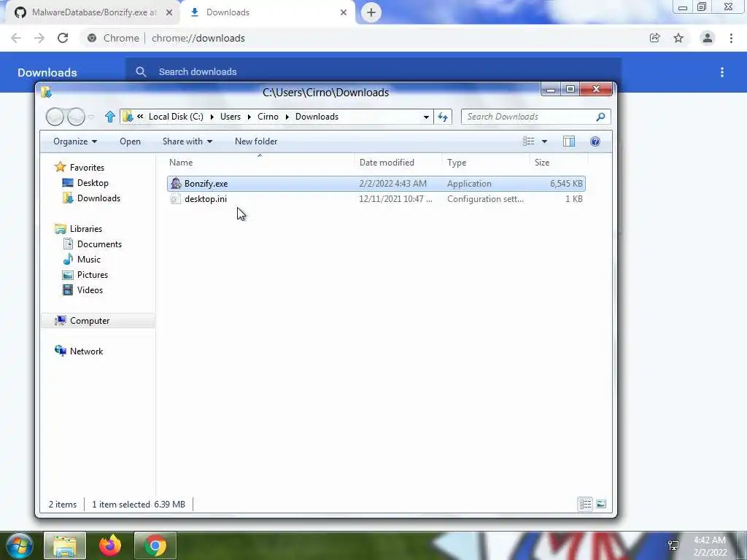The width and height of the screenshot is (747, 560).
Task: Click the blue Help icon in Explorer
Action: [595, 141]
